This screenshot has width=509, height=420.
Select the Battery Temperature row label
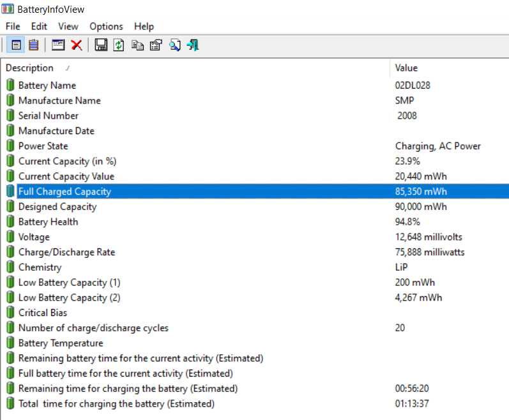coord(61,343)
